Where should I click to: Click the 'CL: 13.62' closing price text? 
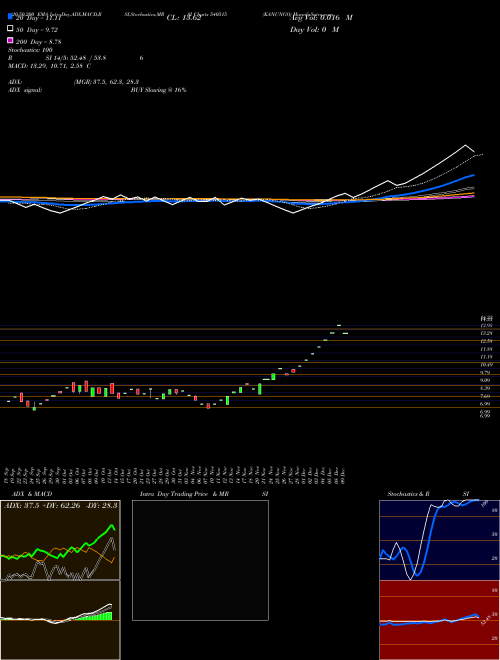point(184,18)
